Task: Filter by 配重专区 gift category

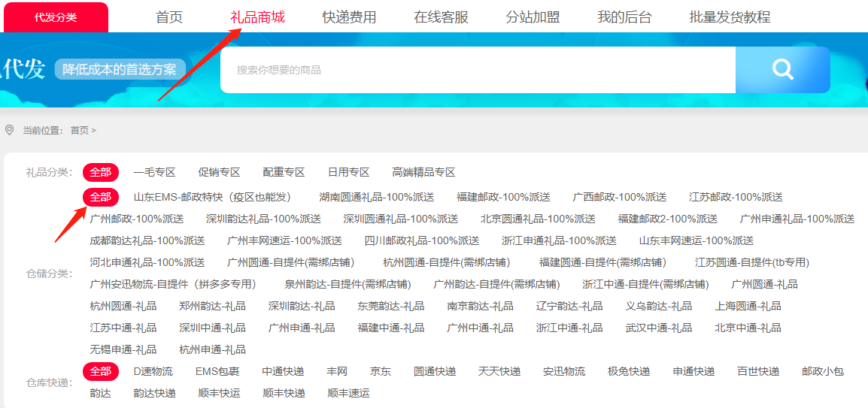Action: click(284, 173)
